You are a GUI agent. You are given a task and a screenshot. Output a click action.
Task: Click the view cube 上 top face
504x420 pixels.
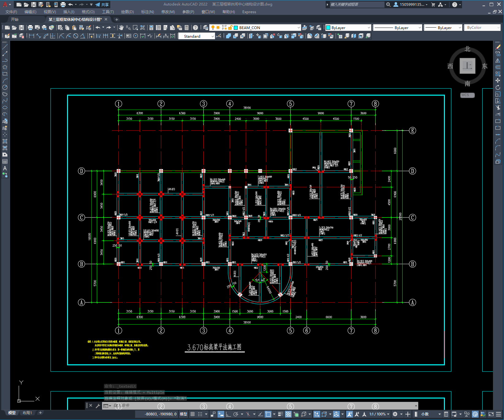point(467,66)
